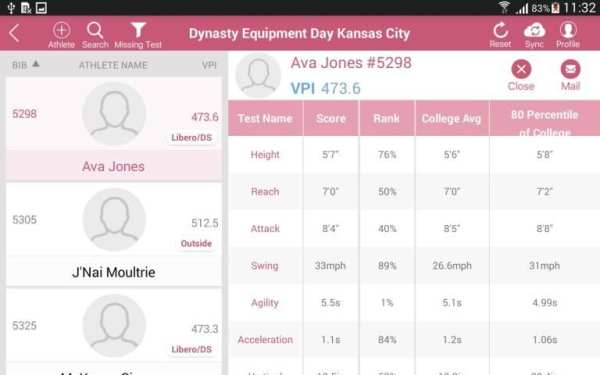Tap the Swing score 33mph
This screenshot has width=600, height=375.
click(330, 266)
